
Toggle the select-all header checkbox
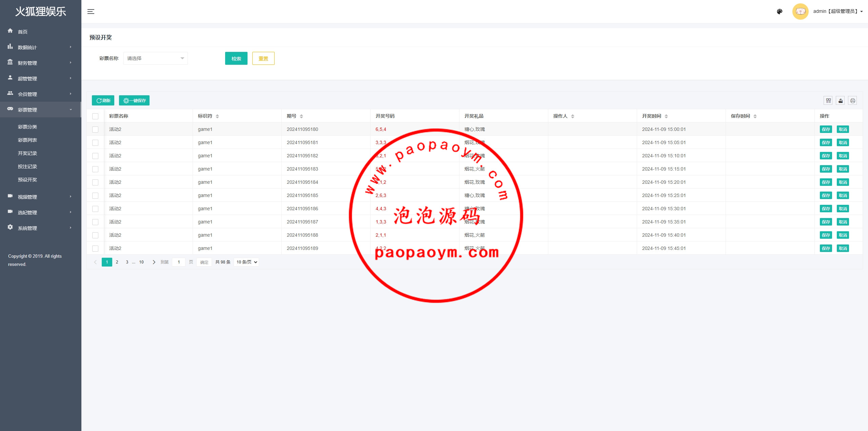pyautogui.click(x=95, y=116)
